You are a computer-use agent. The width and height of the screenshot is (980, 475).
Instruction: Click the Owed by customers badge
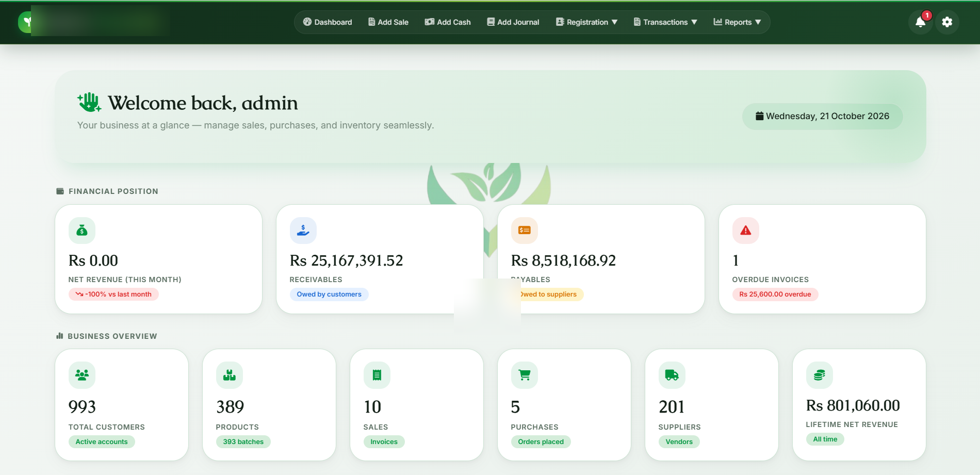329,294
